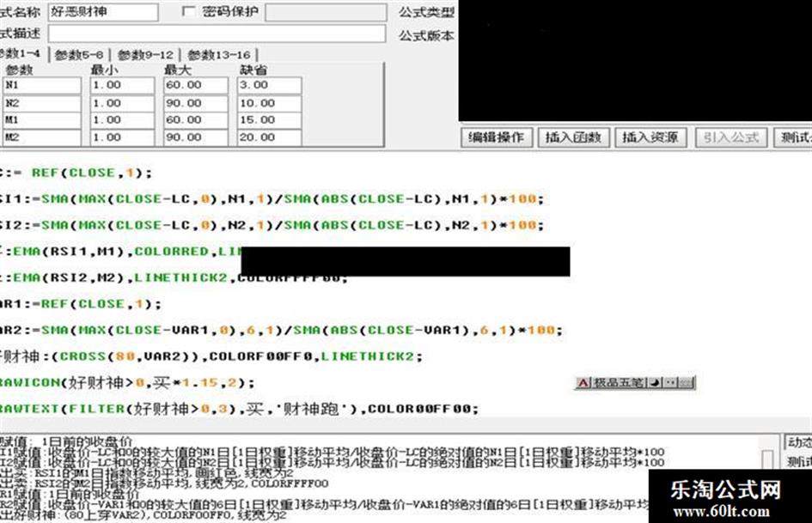Screen dimensions: 812x523
Task: Edit M1 minimum value 1.00
Action: pos(122,120)
